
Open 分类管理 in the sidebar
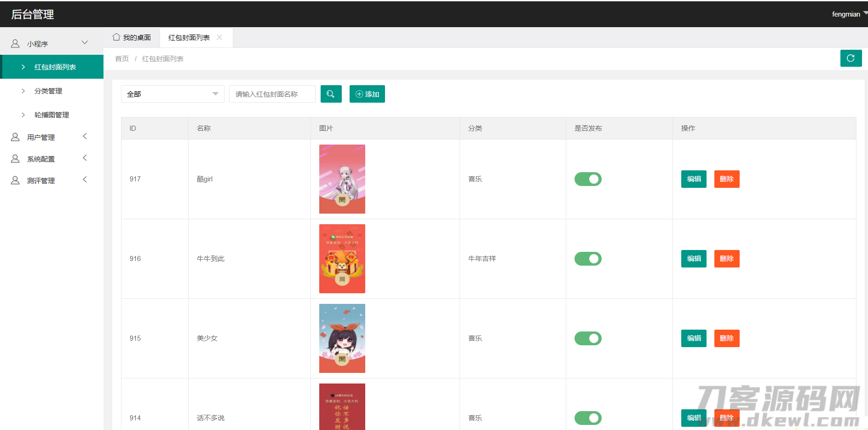48,91
